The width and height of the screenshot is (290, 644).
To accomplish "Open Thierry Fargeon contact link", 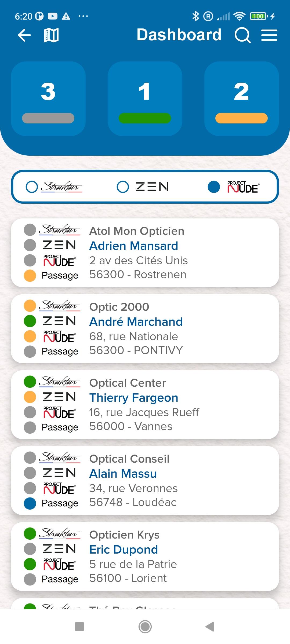I will 134,398.
